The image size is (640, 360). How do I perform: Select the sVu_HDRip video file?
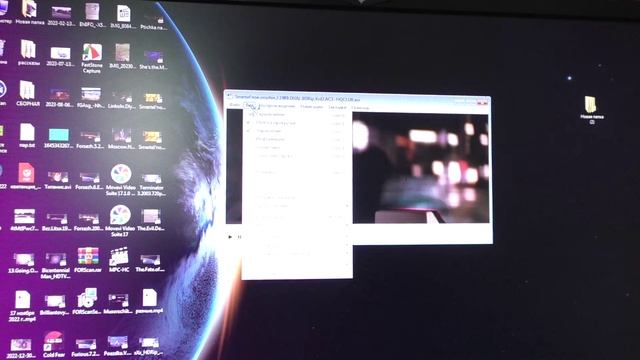coord(149,346)
